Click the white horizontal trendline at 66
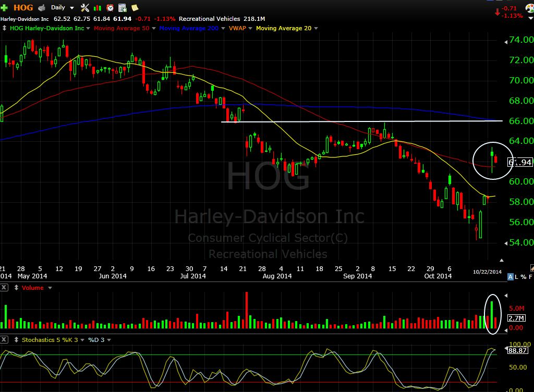This screenshot has height=392, width=534. (x=362, y=121)
